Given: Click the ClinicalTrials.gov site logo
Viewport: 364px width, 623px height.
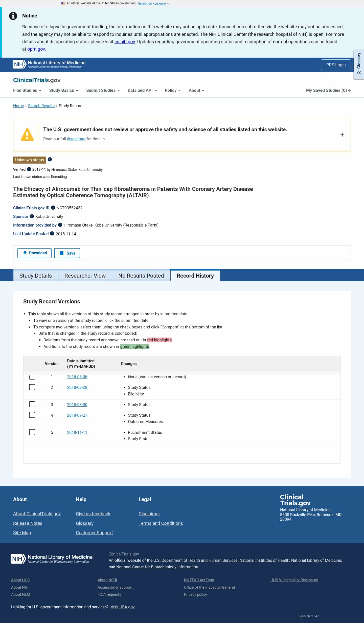Looking at the screenshot, I should tap(37, 80).
